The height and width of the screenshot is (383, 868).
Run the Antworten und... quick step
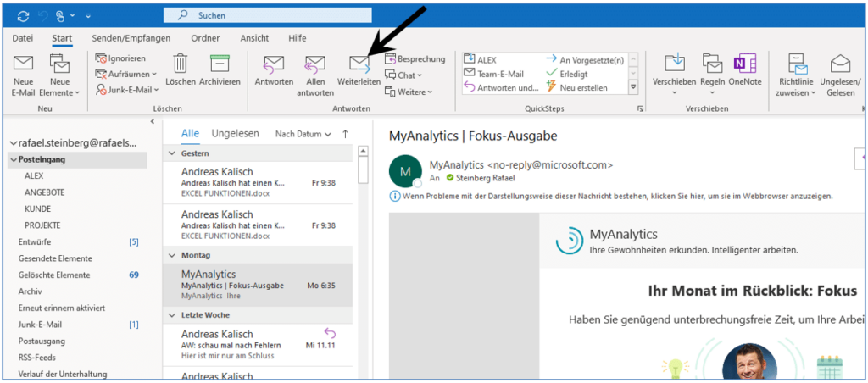[x=501, y=87]
